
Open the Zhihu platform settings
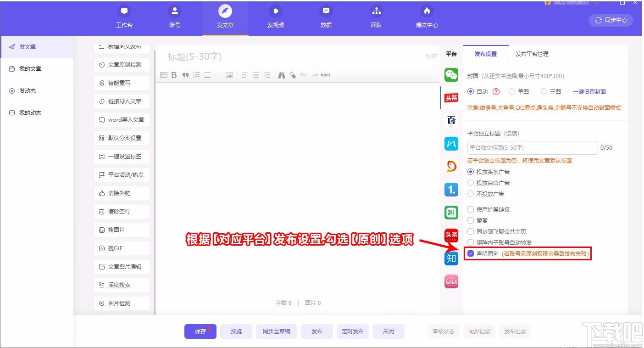[x=451, y=258]
